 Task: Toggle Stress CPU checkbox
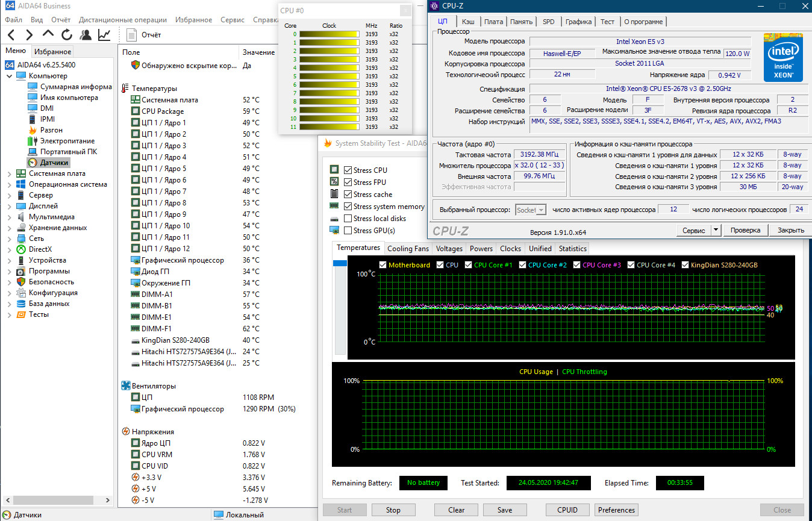click(x=348, y=170)
